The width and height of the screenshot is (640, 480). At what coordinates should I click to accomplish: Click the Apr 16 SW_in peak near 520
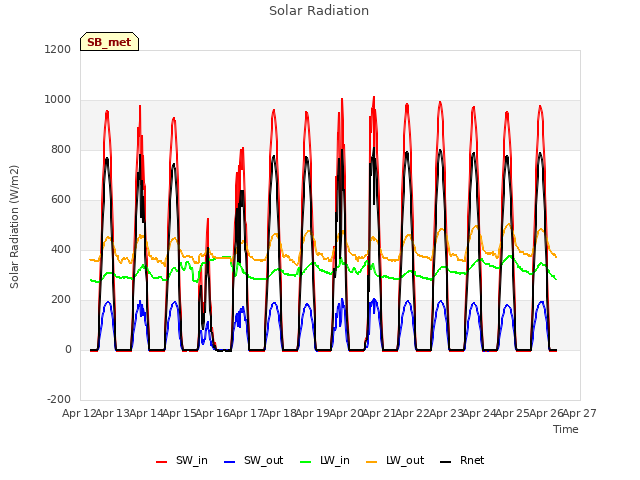208,220
